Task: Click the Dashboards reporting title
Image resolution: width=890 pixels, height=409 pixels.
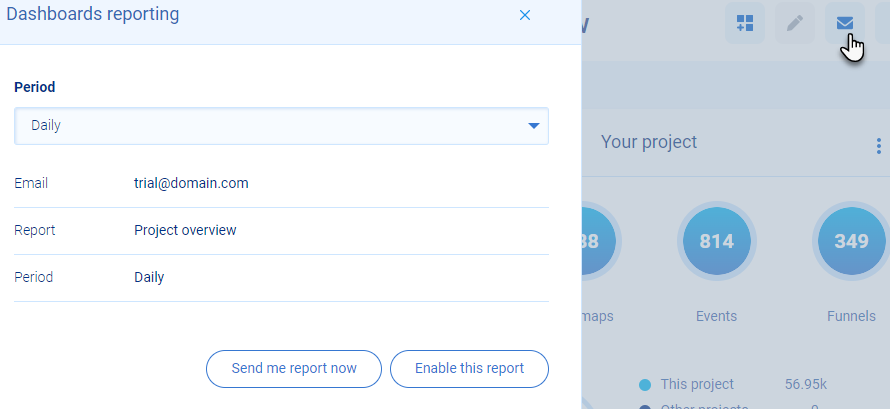Action: [x=93, y=14]
